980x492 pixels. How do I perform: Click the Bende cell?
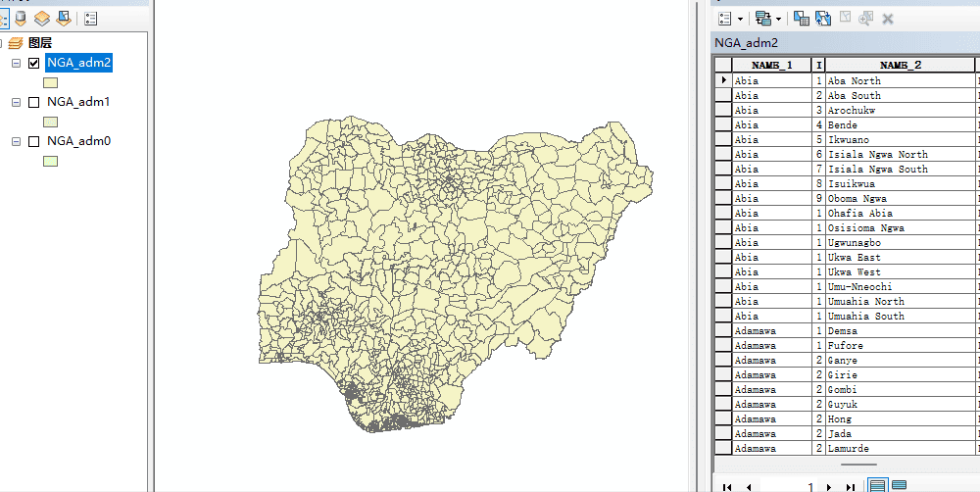tap(901, 125)
